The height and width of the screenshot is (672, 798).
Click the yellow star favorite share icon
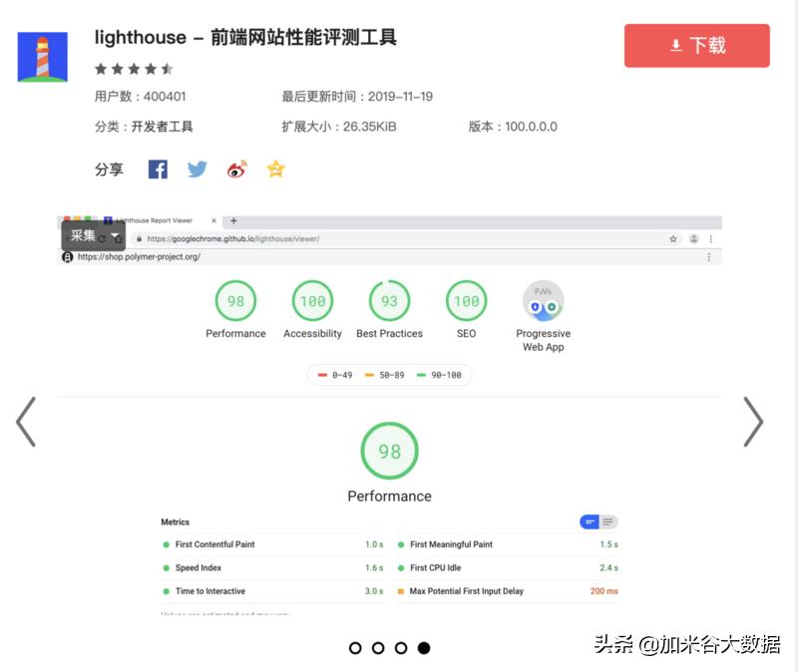click(x=275, y=168)
